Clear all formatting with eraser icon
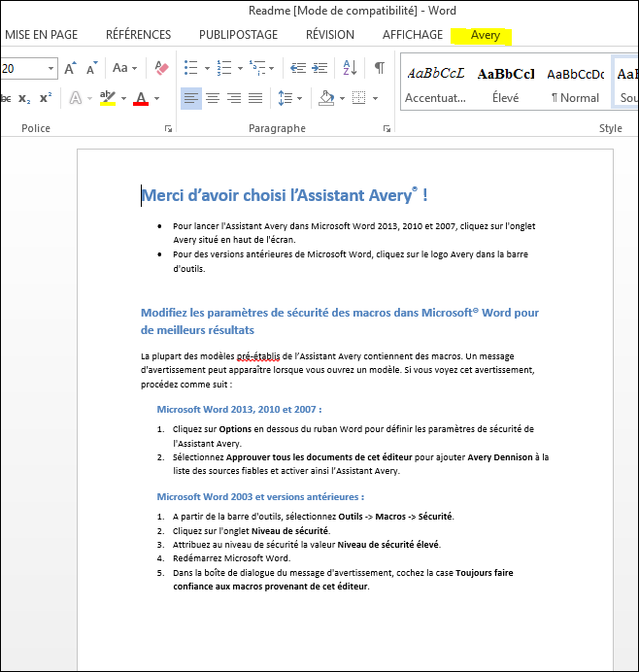639x672 pixels. pyautogui.click(x=161, y=68)
